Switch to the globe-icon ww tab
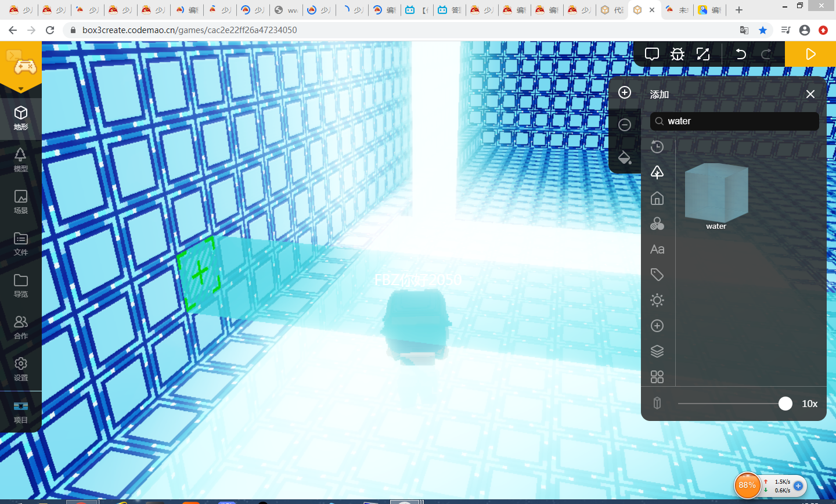The height and width of the screenshot is (504, 836). tap(286, 10)
